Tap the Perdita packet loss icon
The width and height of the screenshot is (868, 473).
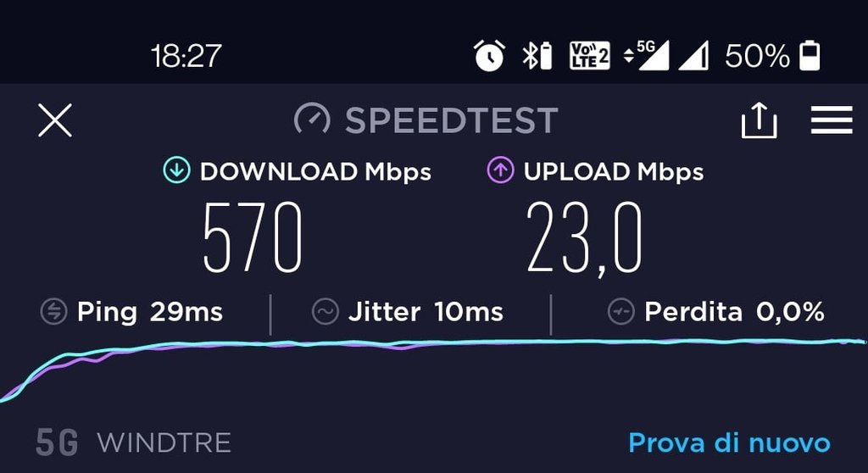[621, 311]
